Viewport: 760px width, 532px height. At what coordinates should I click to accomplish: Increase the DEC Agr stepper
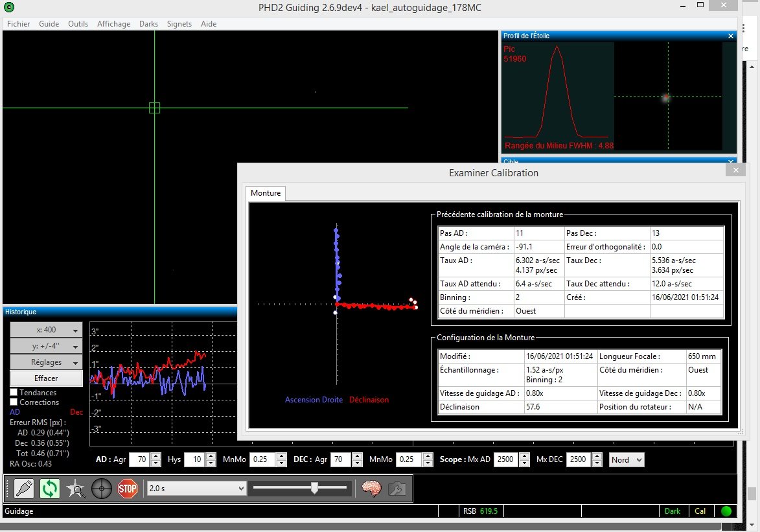[357, 456]
